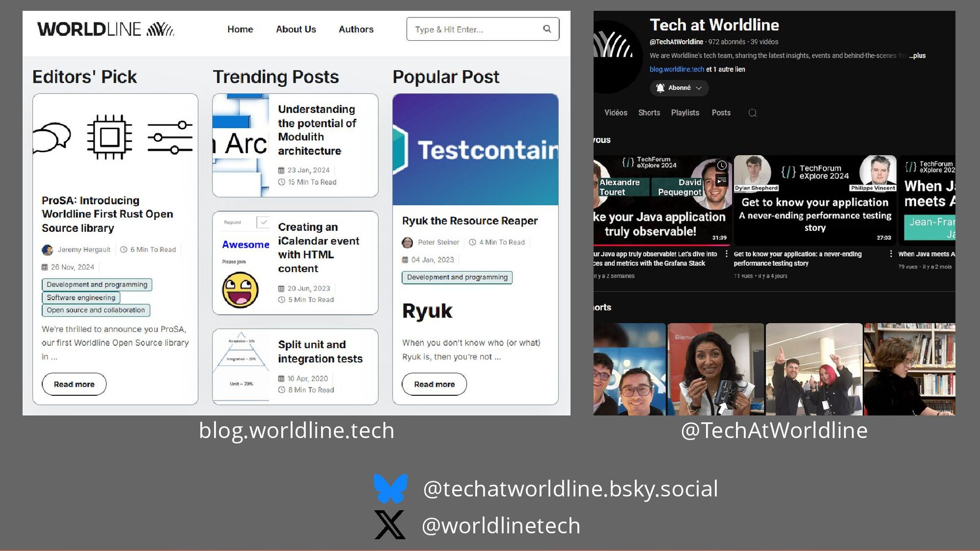Screen dimensions: 980x551
Task: Click the Jeremy Hergault author name
Action: click(x=84, y=250)
